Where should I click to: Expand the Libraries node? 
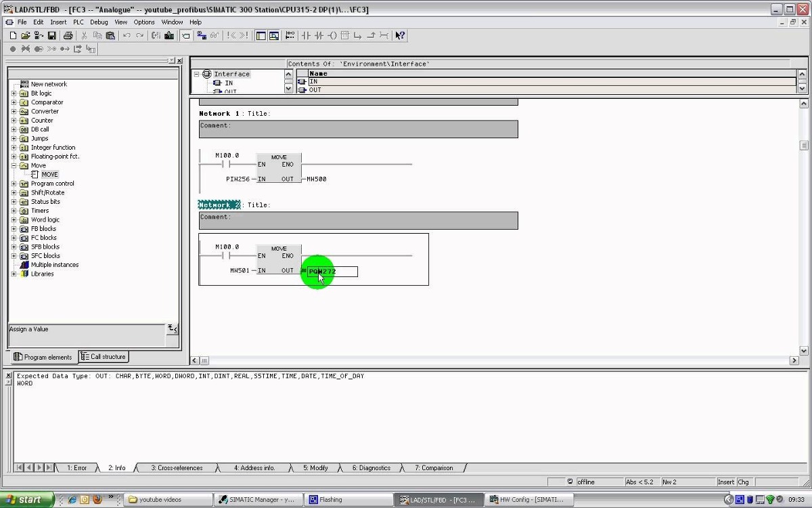(x=14, y=274)
